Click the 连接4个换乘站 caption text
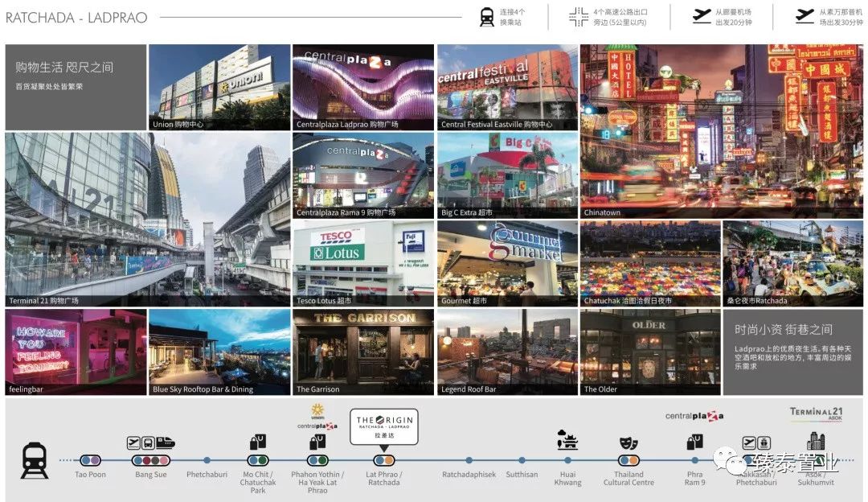868x502 pixels. [513, 17]
